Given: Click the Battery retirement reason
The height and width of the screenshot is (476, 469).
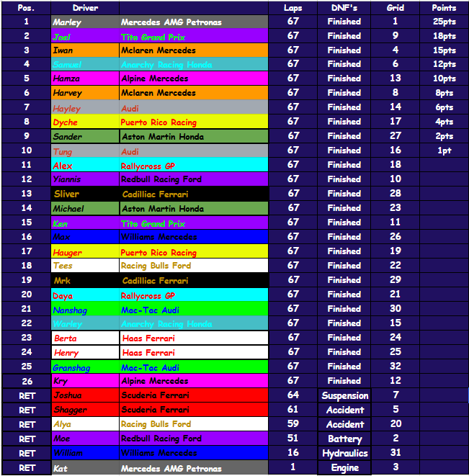Looking at the screenshot, I should pyautogui.click(x=344, y=439).
